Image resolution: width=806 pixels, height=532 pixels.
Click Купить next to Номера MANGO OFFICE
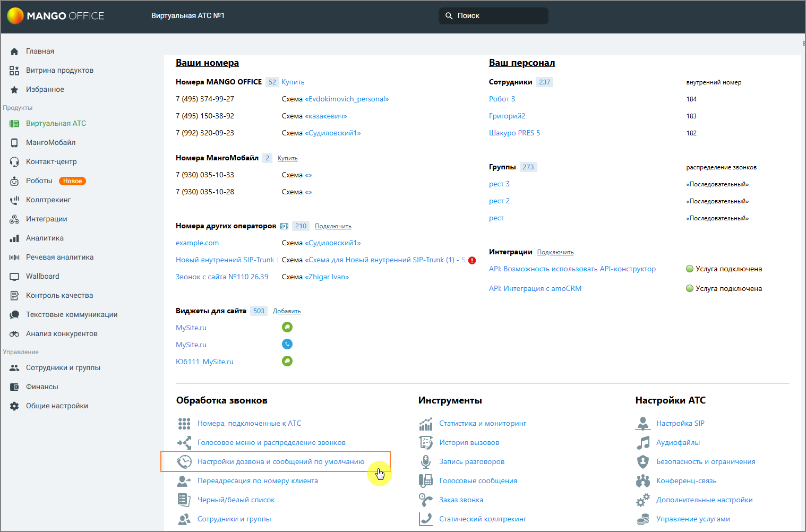click(x=293, y=82)
